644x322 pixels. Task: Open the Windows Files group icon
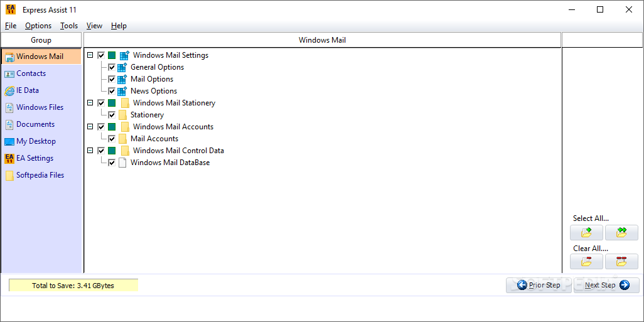(x=9, y=107)
